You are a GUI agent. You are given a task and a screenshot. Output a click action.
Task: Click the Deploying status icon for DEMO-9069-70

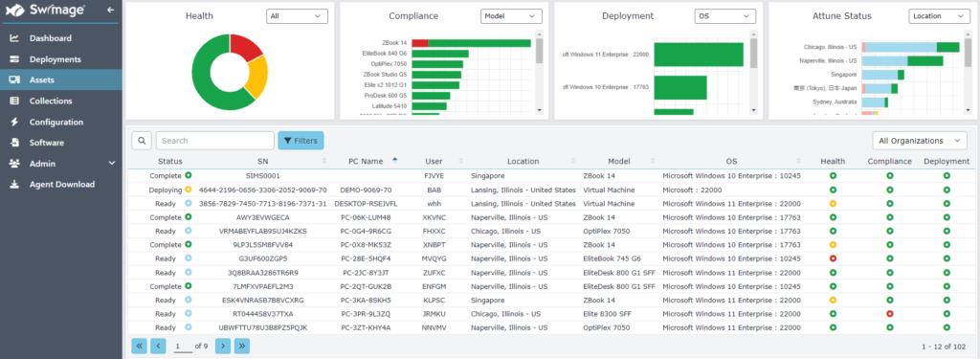tap(189, 190)
